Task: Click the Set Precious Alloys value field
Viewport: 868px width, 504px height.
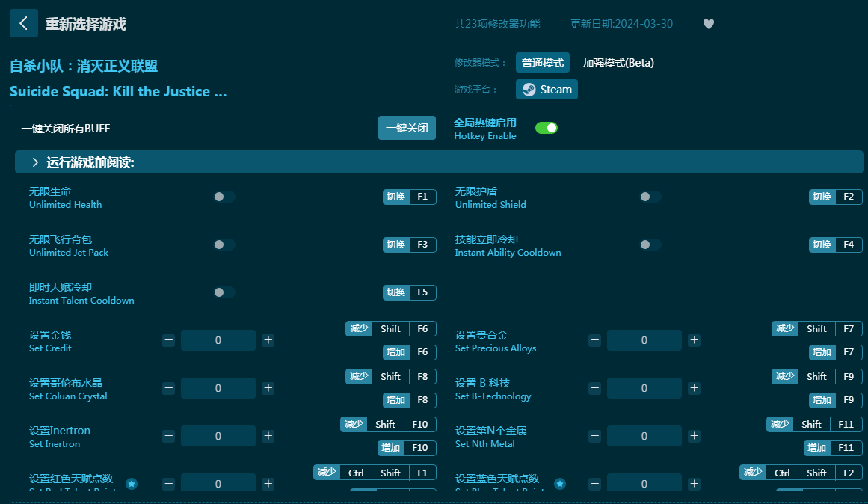Action: pos(644,340)
